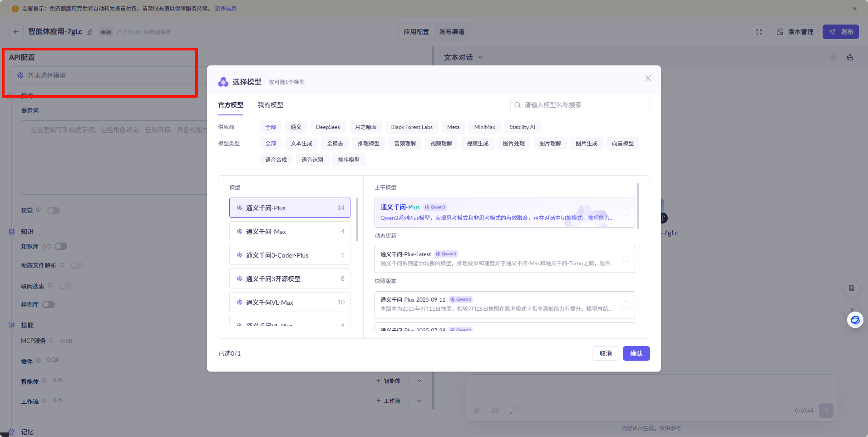Screen dimensions: 868x437
Task: Click the search magnifier icon in the model search box
Action: coord(518,105)
